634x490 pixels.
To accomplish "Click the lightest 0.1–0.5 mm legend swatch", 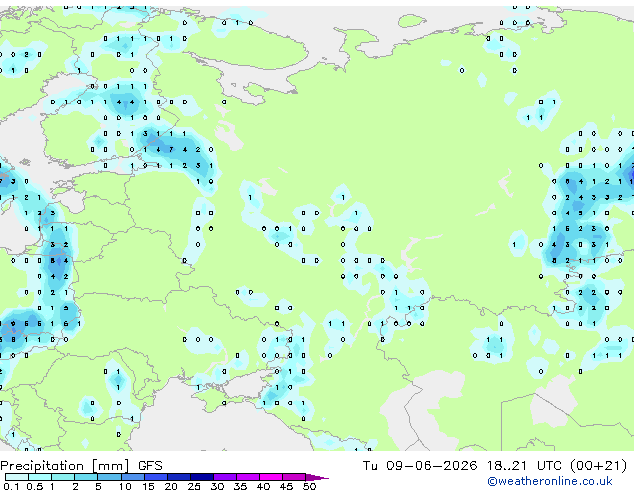I will pyautogui.click(x=17, y=477).
